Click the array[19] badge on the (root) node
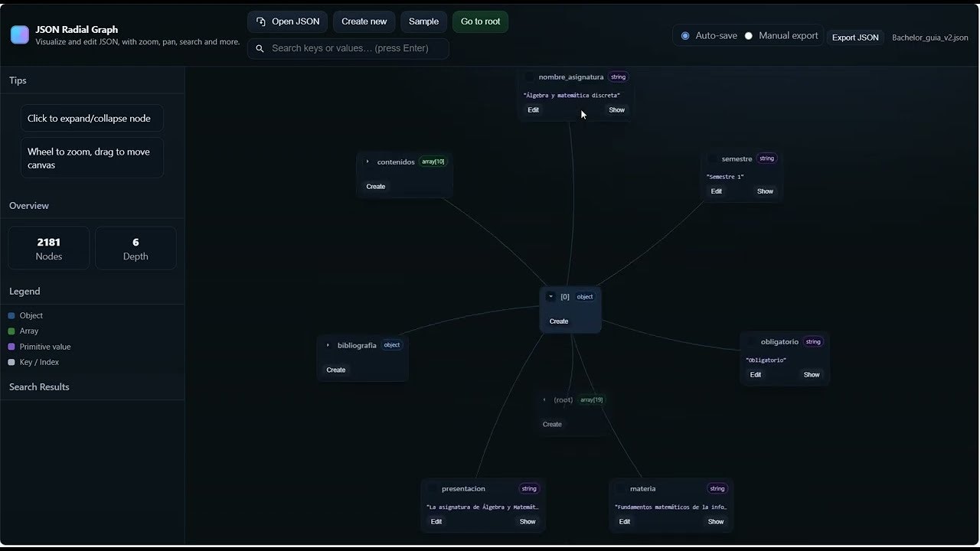The image size is (980, 551). (591, 399)
